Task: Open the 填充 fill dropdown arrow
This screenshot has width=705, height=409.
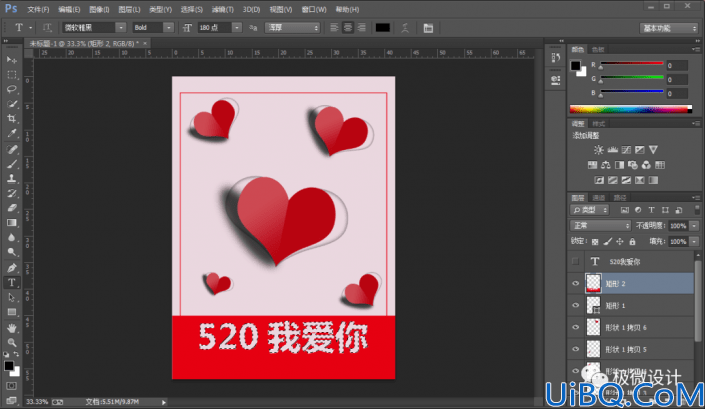Action: point(694,242)
